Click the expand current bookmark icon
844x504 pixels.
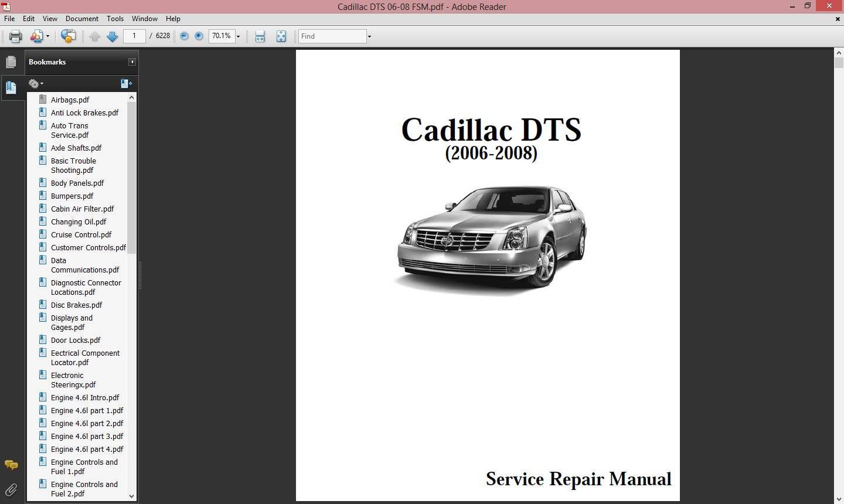pos(126,84)
